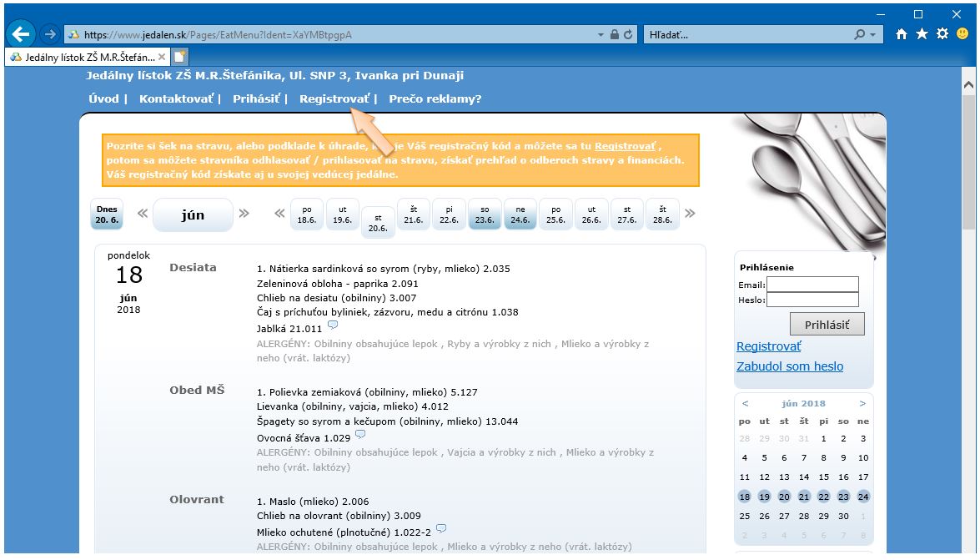
Task: Click the smiley feedback icon
Action: pyautogui.click(x=962, y=35)
